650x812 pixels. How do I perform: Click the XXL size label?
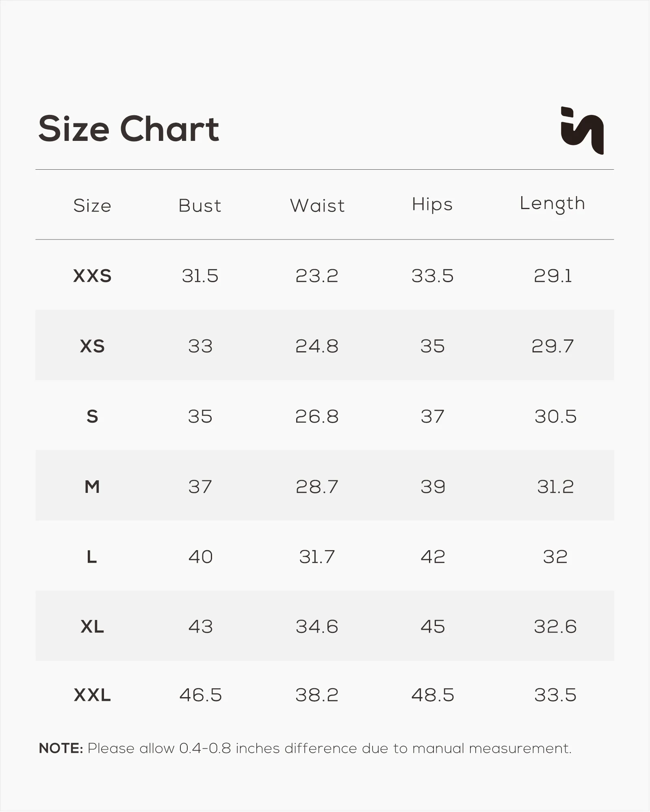92,695
